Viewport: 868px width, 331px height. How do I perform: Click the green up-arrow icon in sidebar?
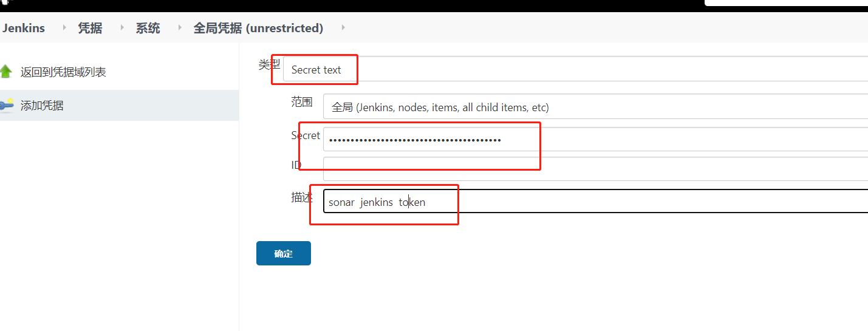tap(6, 72)
